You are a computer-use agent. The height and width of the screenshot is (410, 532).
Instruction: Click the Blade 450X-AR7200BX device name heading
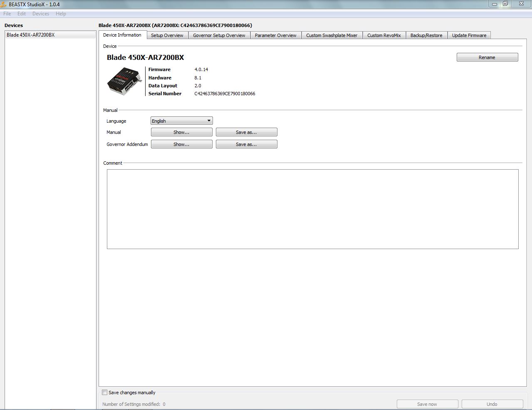tap(145, 57)
